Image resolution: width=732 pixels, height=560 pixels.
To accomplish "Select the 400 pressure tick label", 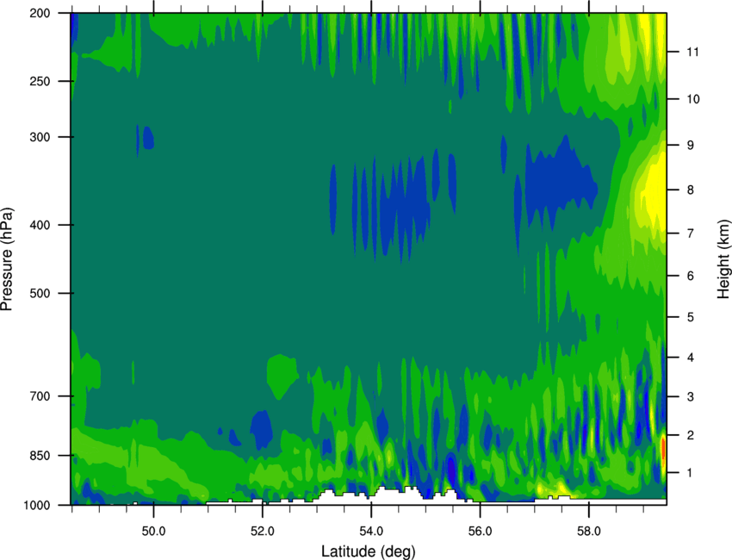I will tap(40, 225).
